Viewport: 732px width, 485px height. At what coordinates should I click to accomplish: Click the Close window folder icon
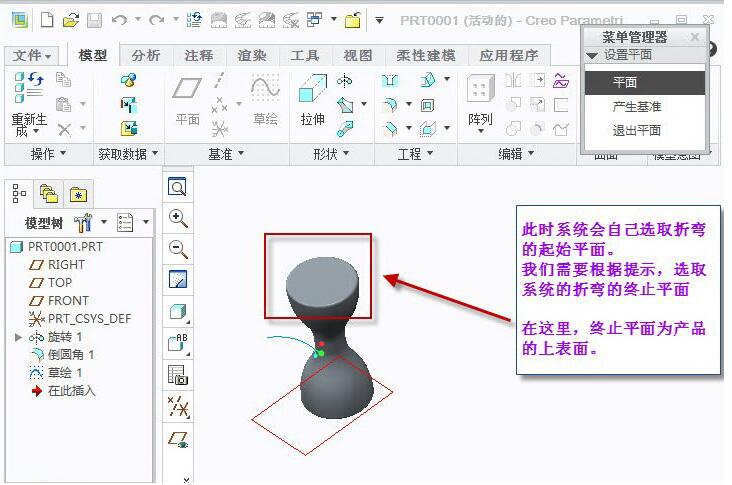pos(353,20)
